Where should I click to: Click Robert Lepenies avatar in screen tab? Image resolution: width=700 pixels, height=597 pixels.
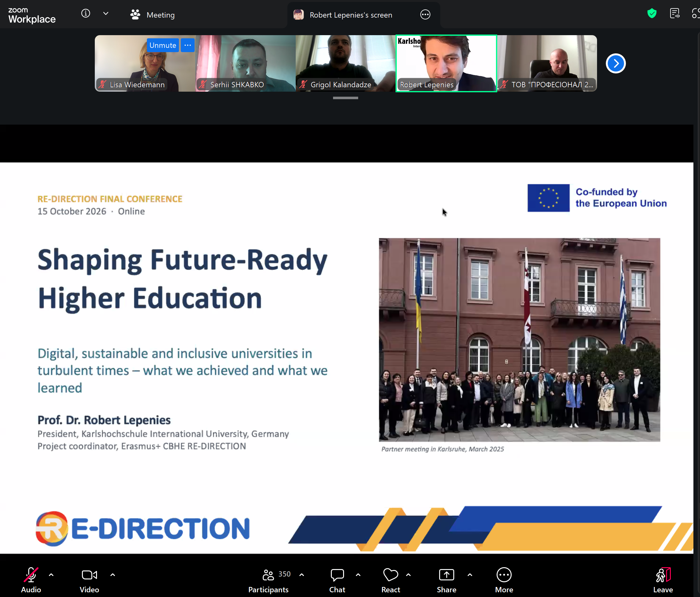tap(299, 14)
